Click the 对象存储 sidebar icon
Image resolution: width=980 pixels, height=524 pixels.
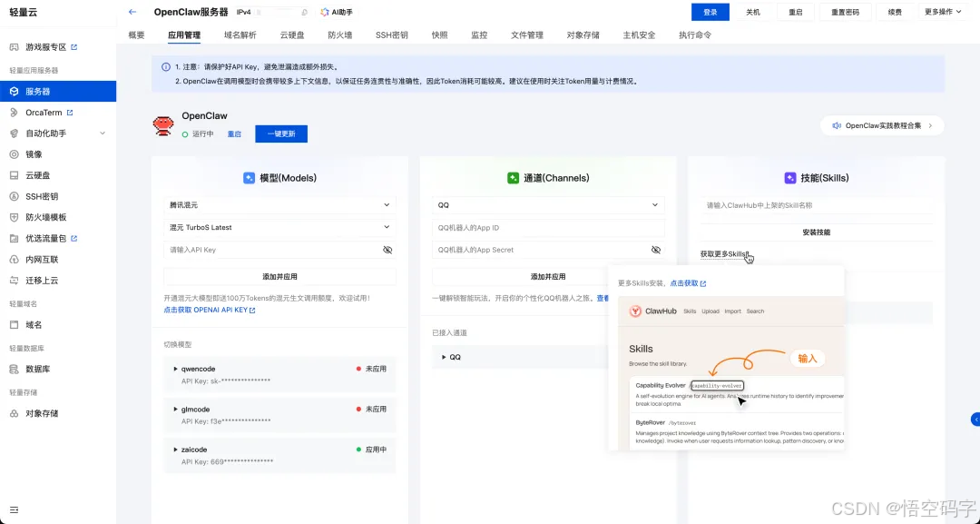pos(14,413)
